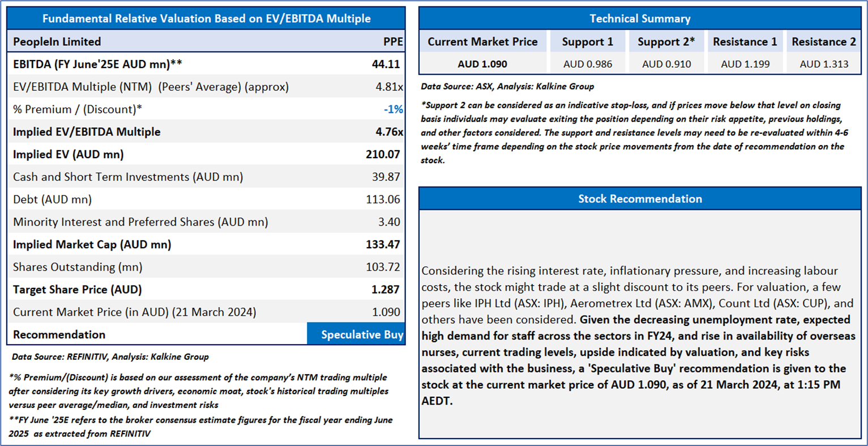Select the cash value 39.87
Viewport: 868px width, 446px height.
pos(386,177)
